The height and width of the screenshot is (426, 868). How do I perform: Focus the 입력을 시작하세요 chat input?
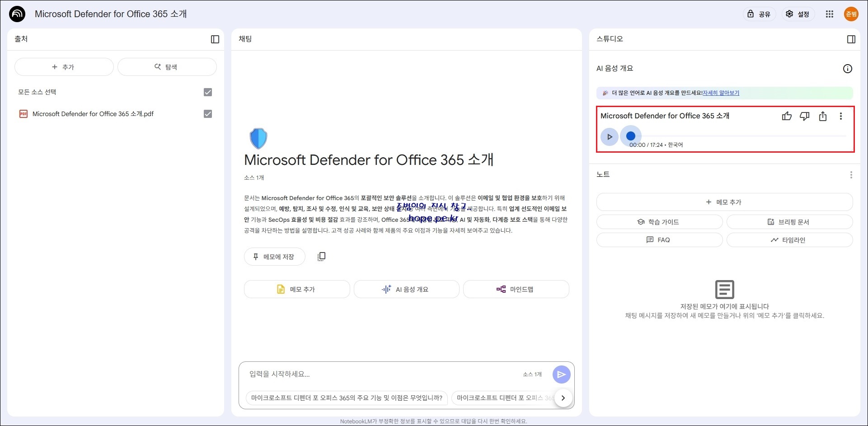[384, 374]
